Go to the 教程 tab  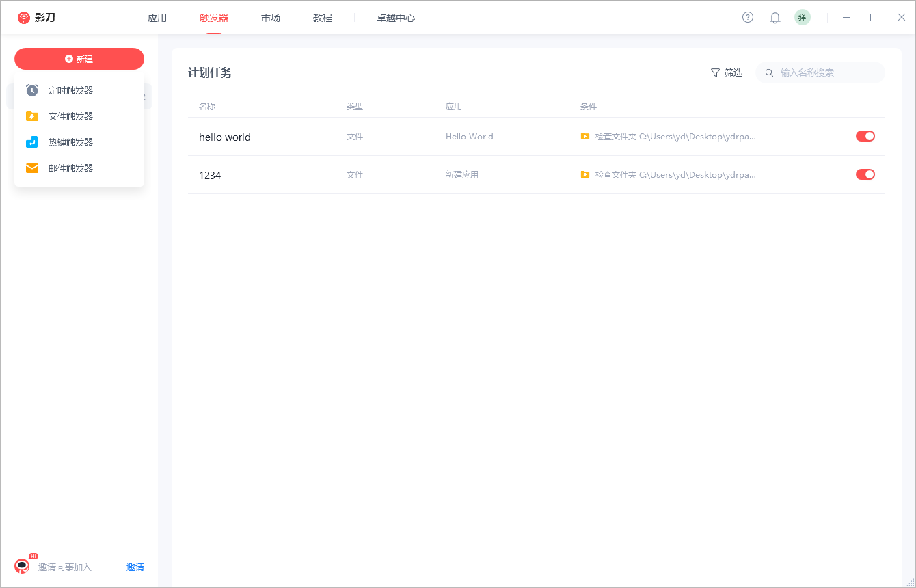[323, 18]
